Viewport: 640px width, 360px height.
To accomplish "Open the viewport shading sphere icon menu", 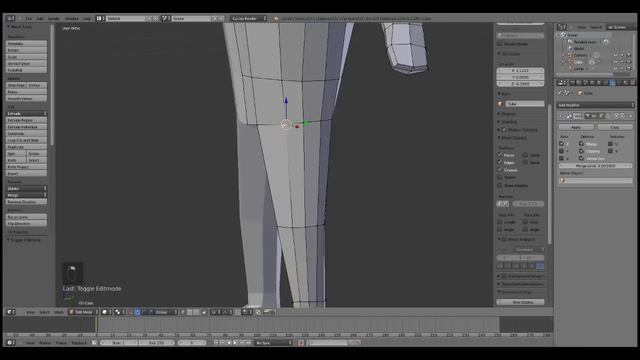I will coord(106,312).
